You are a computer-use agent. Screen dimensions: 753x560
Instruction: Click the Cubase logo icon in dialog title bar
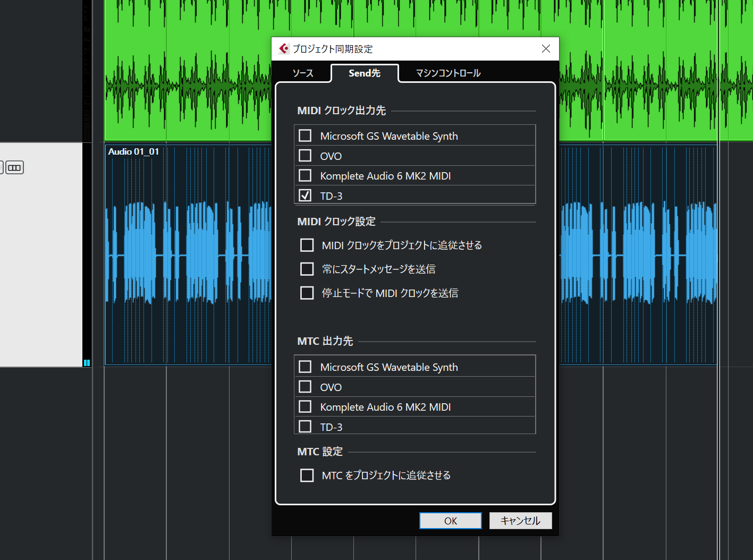(284, 49)
